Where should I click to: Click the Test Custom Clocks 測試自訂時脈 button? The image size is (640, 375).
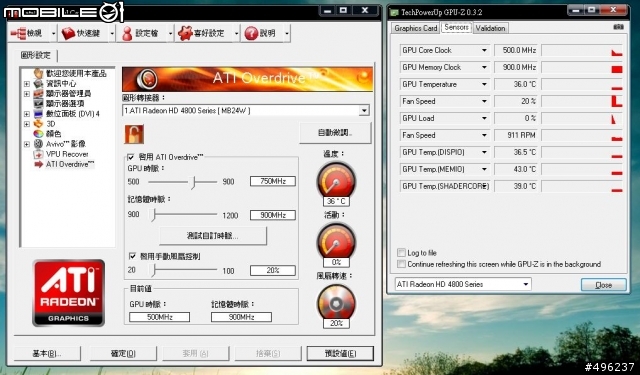[213, 235]
